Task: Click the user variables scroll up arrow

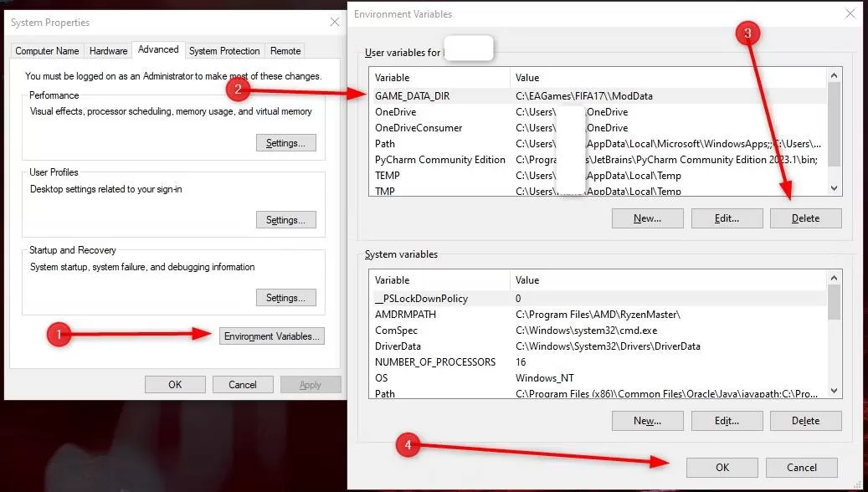Action: coord(835,75)
